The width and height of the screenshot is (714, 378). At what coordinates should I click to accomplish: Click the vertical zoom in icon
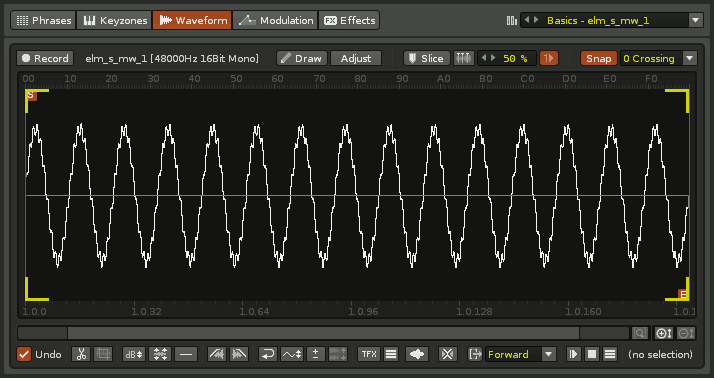663,333
